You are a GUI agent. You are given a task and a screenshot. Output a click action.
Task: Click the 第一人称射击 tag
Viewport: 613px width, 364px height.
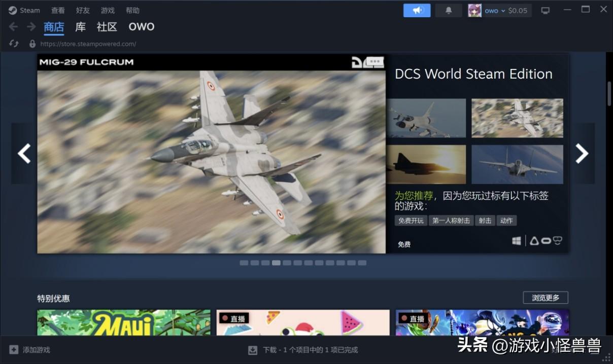[451, 221]
